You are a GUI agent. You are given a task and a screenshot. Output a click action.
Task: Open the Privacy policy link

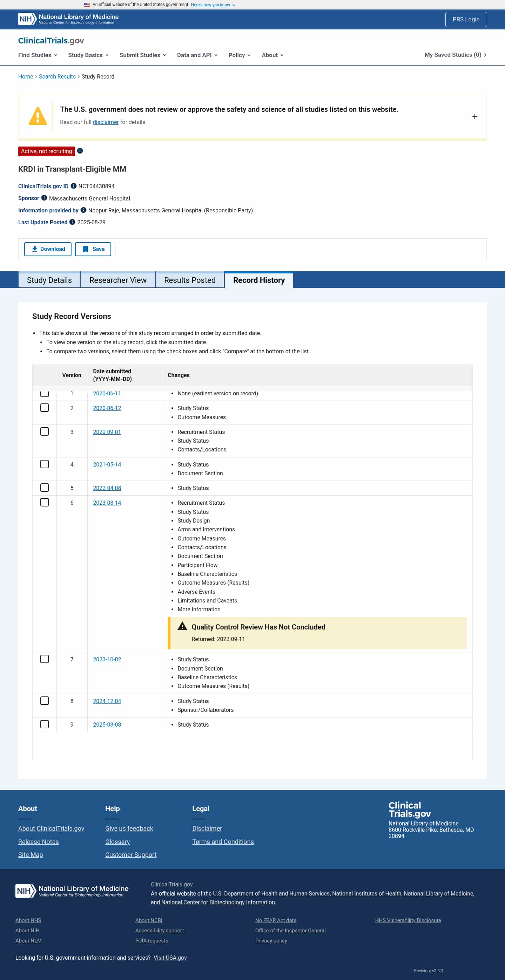pos(271,940)
